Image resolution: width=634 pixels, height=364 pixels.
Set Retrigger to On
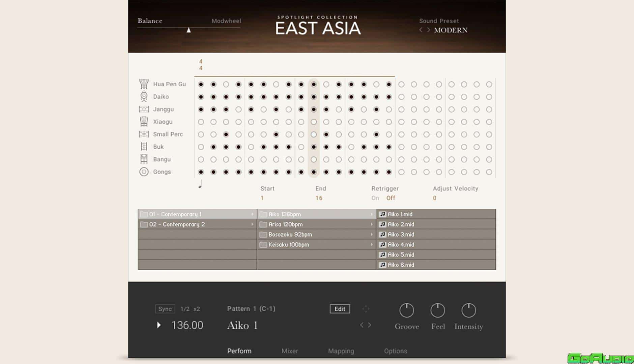coord(375,198)
